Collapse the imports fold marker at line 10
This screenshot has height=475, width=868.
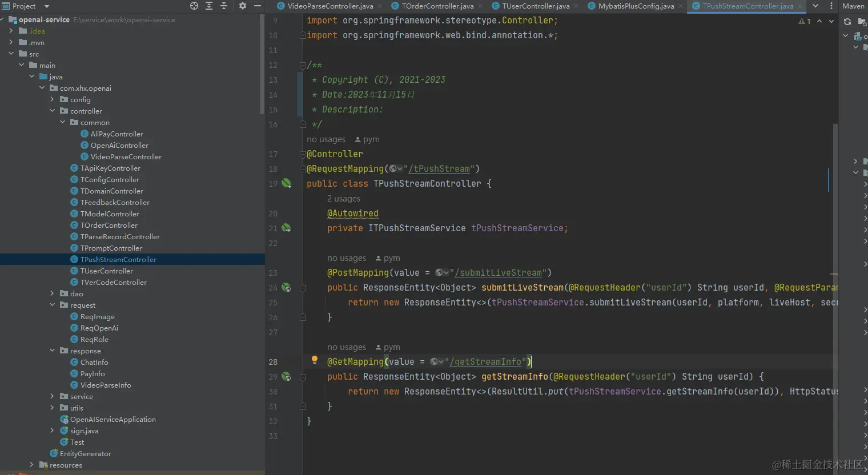coord(303,35)
